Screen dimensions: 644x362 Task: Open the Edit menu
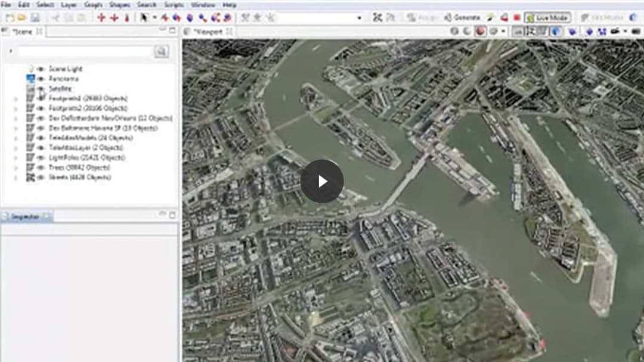24,5
